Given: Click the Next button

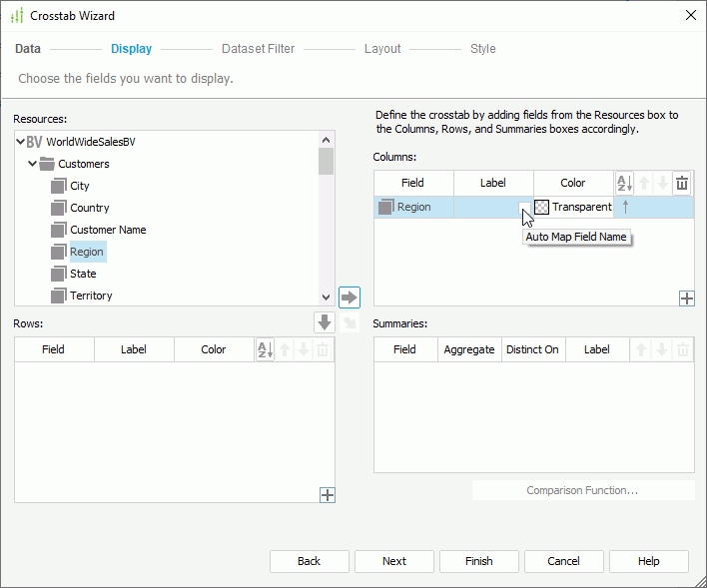Looking at the screenshot, I should coord(394,561).
